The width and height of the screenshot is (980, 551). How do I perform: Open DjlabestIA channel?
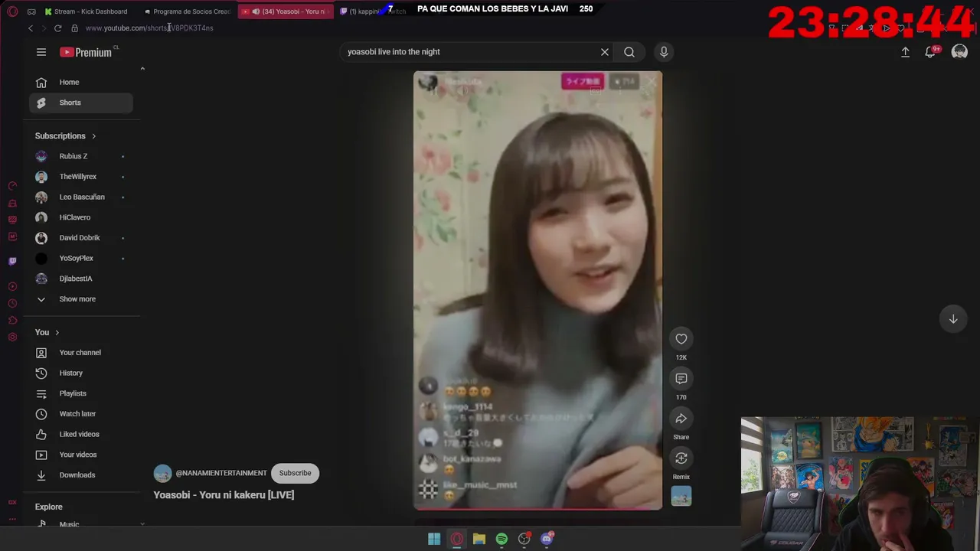(x=81, y=279)
